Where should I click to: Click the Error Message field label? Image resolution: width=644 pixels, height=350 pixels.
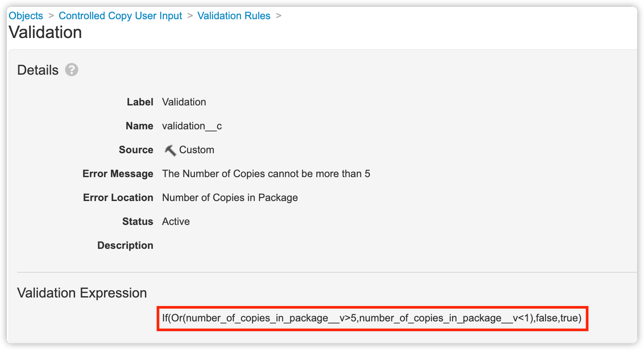(118, 174)
